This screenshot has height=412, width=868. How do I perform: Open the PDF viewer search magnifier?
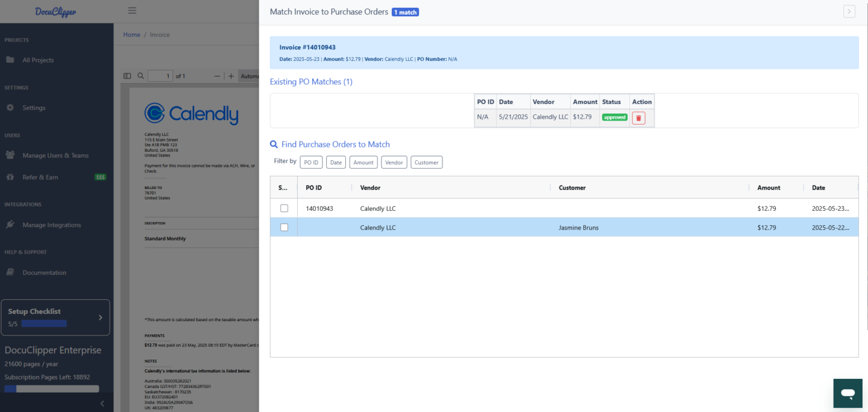tap(140, 76)
